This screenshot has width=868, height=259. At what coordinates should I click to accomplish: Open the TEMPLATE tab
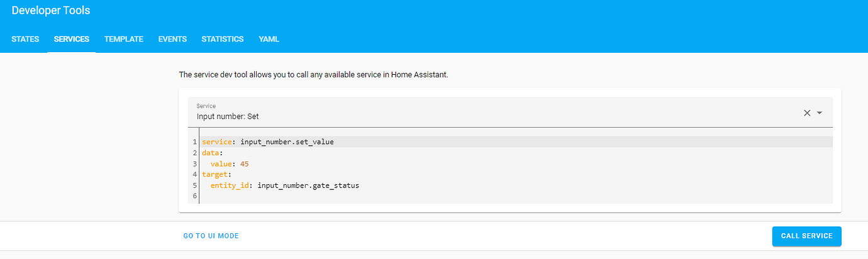click(124, 39)
